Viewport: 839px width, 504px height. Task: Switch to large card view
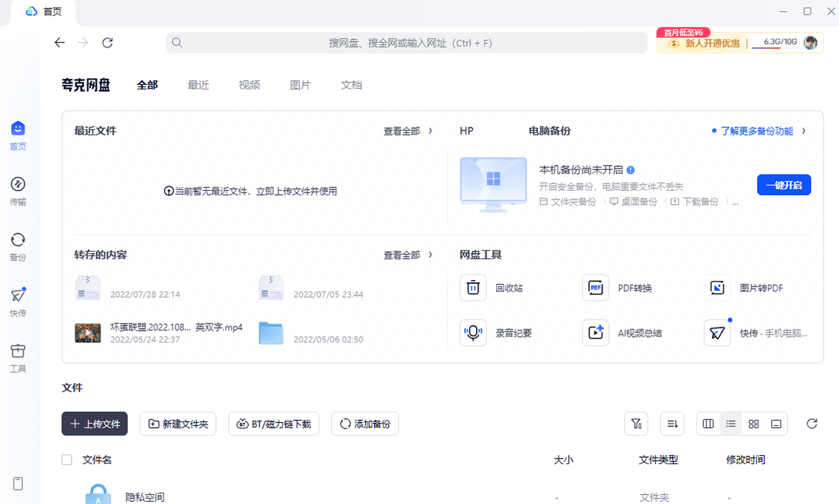[776, 424]
